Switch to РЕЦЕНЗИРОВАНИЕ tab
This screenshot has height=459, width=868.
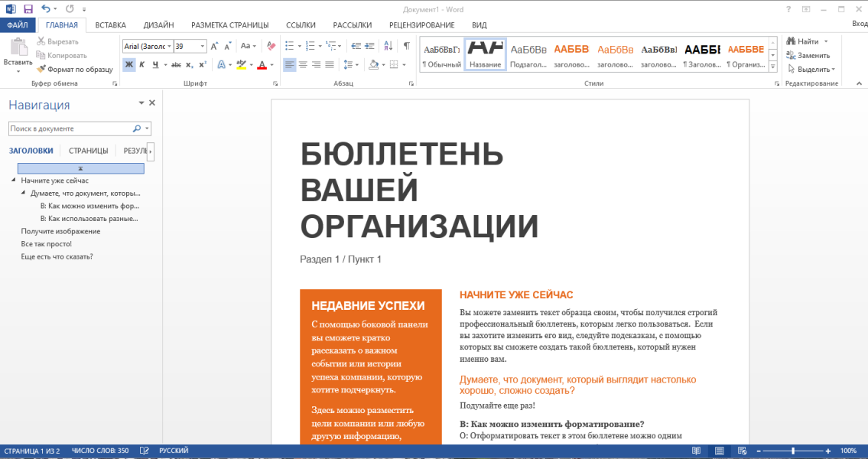[x=422, y=25]
